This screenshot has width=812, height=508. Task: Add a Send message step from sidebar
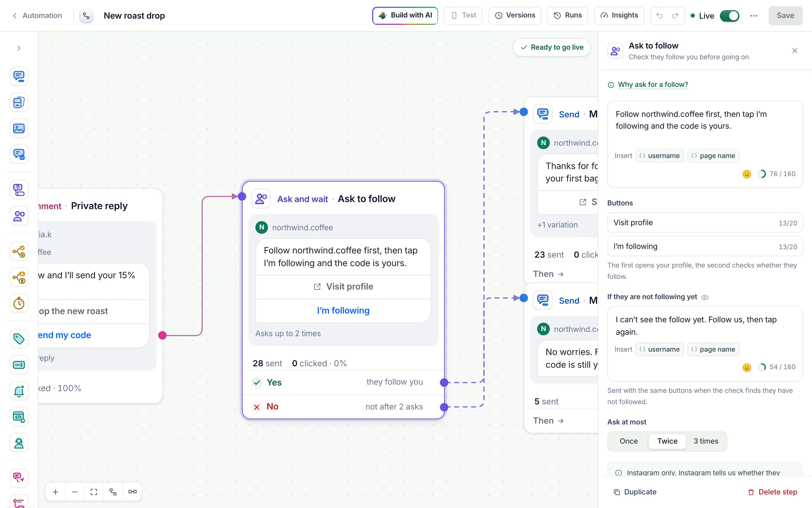point(19,76)
